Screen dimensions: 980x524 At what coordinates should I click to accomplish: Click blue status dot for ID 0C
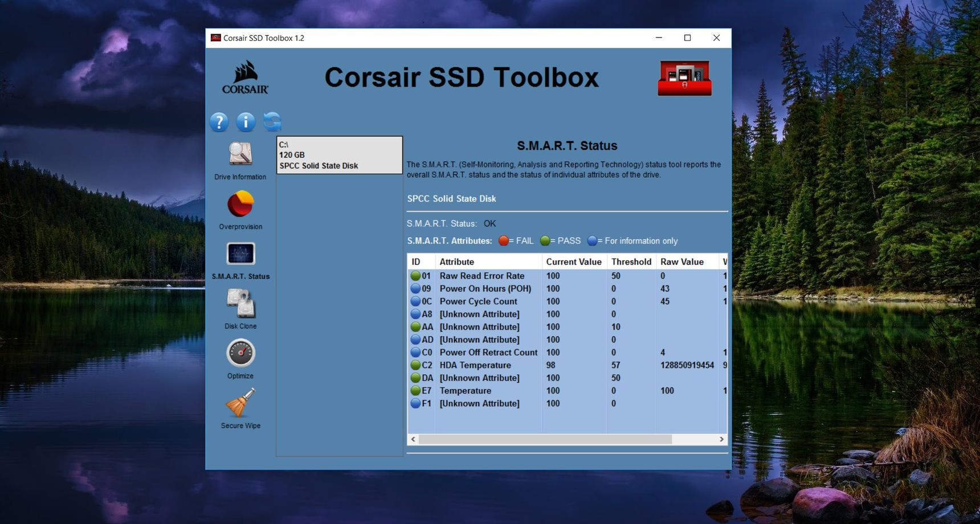click(x=415, y=301)
